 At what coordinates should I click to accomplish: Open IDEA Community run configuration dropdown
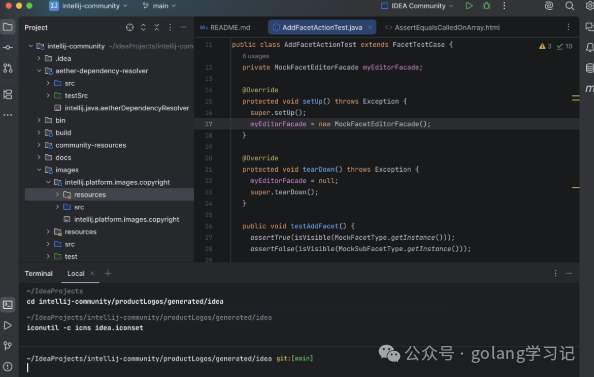(x=417, y=6)
